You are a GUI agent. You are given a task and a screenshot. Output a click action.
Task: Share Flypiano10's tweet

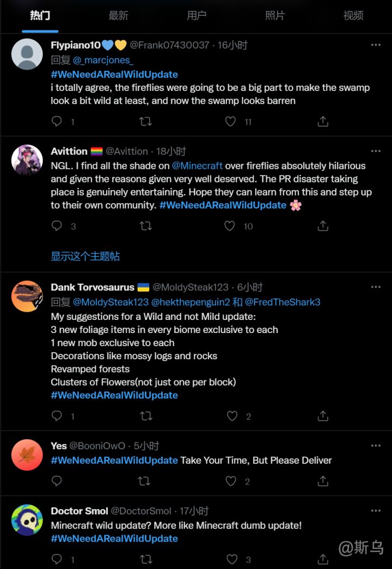(x=323, y=122)
